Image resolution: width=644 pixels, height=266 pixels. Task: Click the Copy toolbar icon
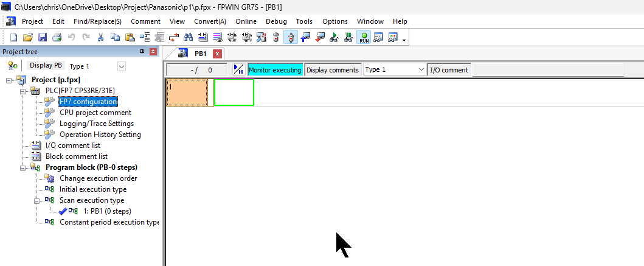[x=116, y=37]
